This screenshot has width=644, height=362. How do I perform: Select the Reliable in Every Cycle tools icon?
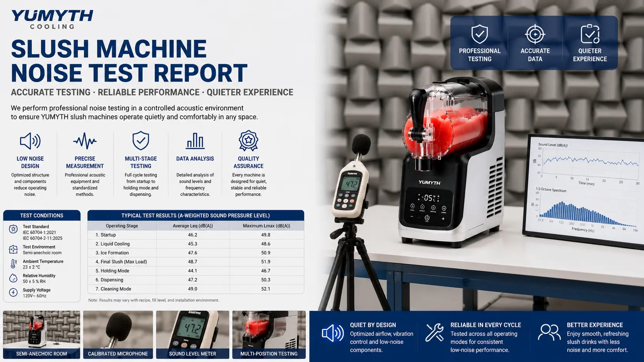coord(434,332)
